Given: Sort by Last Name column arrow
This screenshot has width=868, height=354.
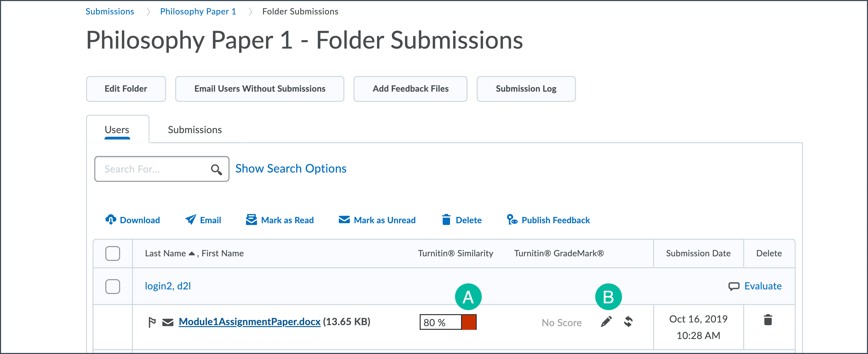Looking at the screenshot, I should coord(192,253).
